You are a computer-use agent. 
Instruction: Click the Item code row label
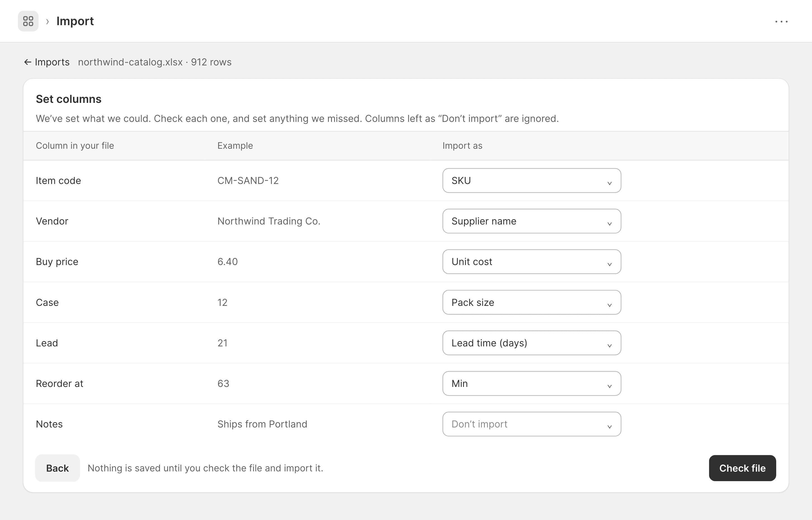tap(58, 181)
